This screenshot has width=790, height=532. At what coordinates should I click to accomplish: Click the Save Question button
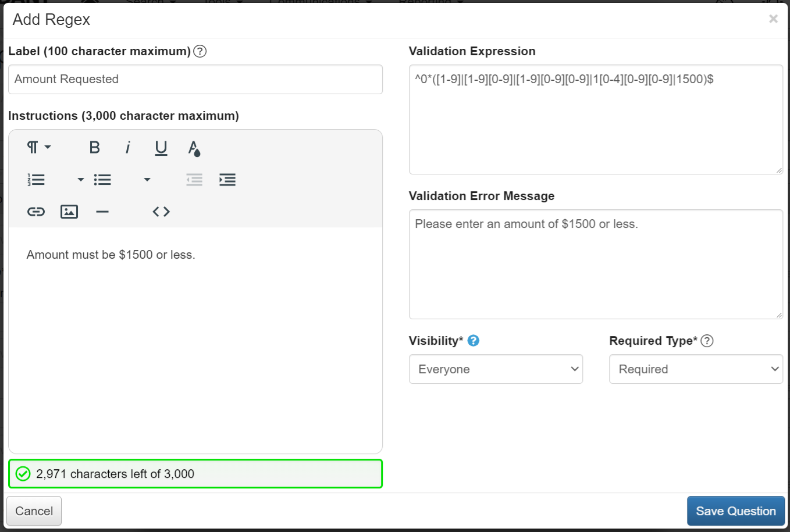pos(735,511)
